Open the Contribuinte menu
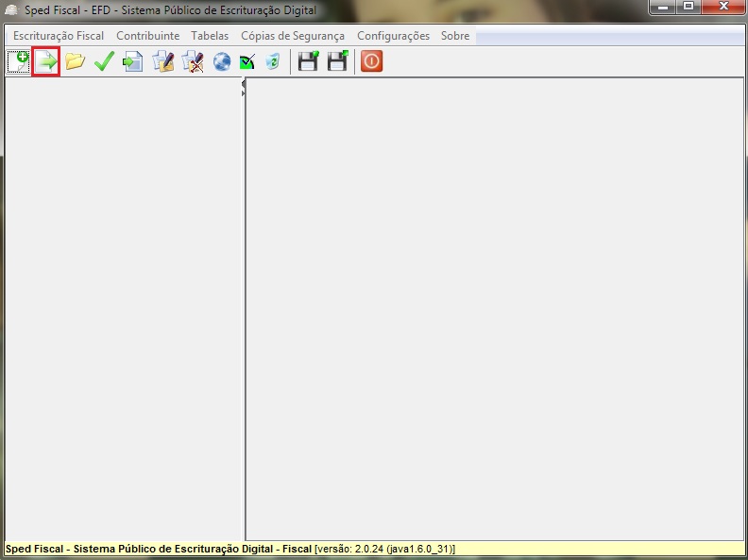The height and width of the screenshot is (560, 748). [x=147, y=36]
